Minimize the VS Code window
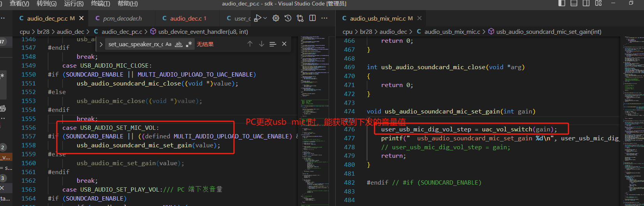 [x=614, y=3]
